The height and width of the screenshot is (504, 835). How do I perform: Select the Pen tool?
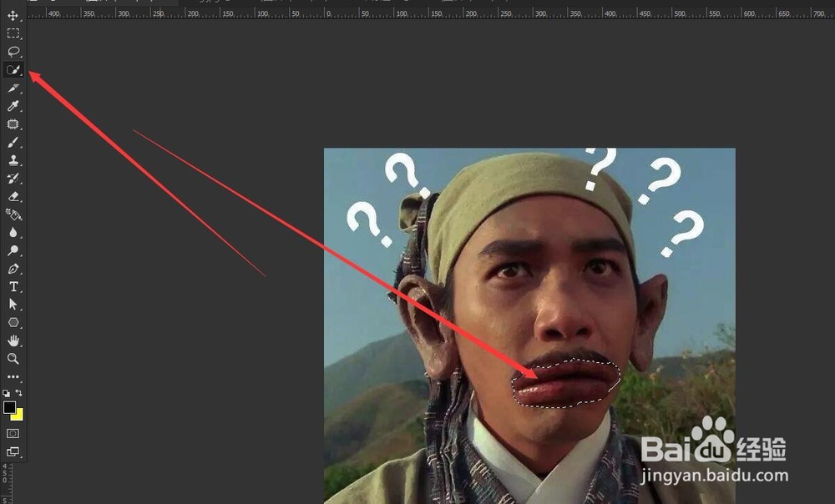click(13, 269)
